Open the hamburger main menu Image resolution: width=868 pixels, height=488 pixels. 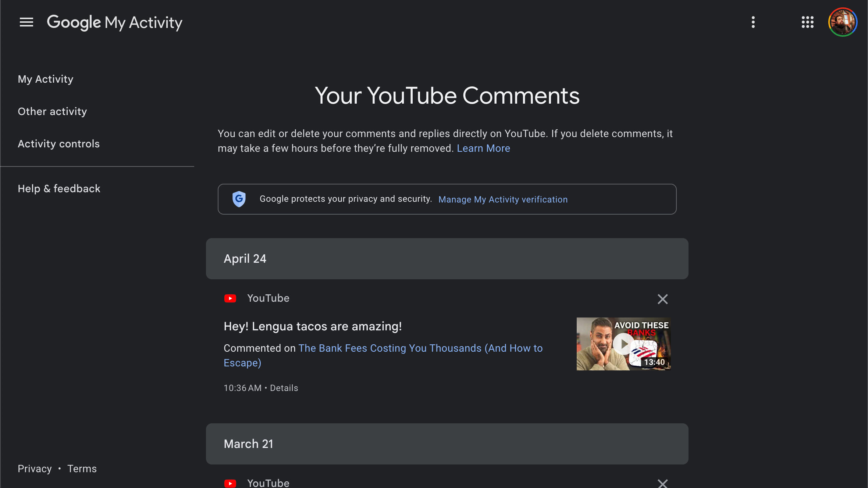click(26, 22)
